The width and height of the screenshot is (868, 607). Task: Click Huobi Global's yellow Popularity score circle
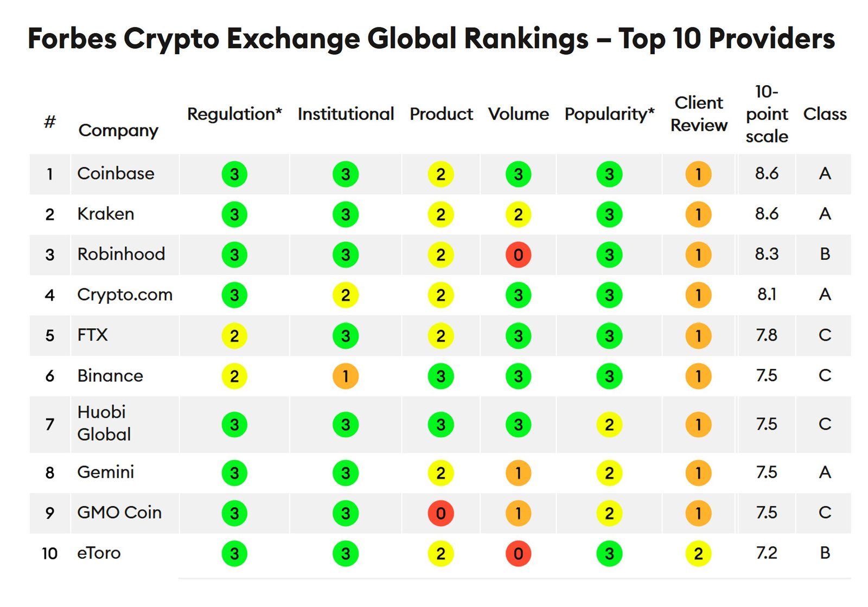coord(609,425)
